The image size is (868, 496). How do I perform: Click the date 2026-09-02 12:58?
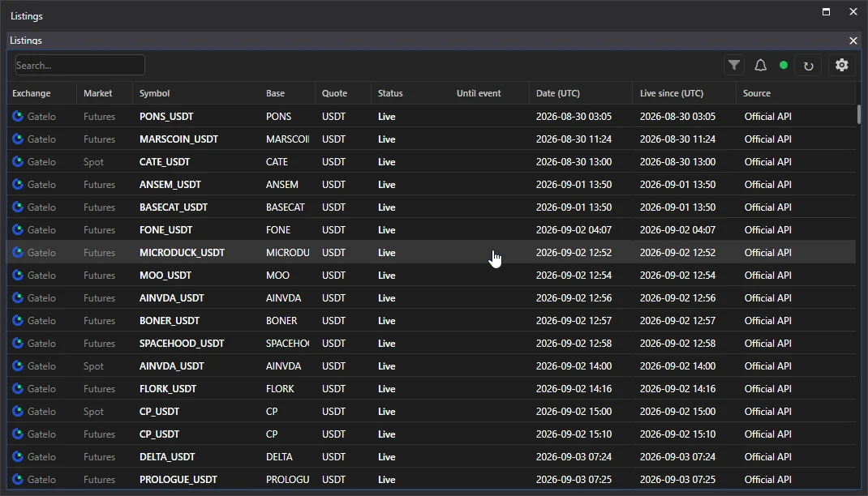574,343
